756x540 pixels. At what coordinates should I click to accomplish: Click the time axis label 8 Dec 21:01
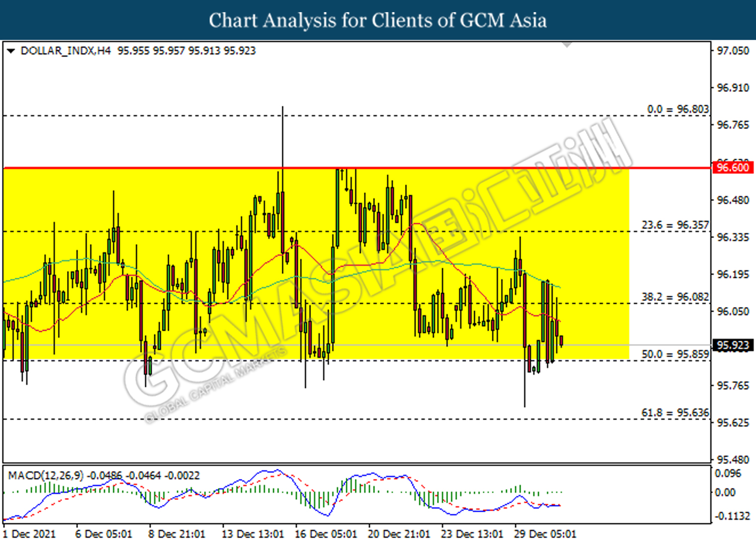tap(177, 534)
